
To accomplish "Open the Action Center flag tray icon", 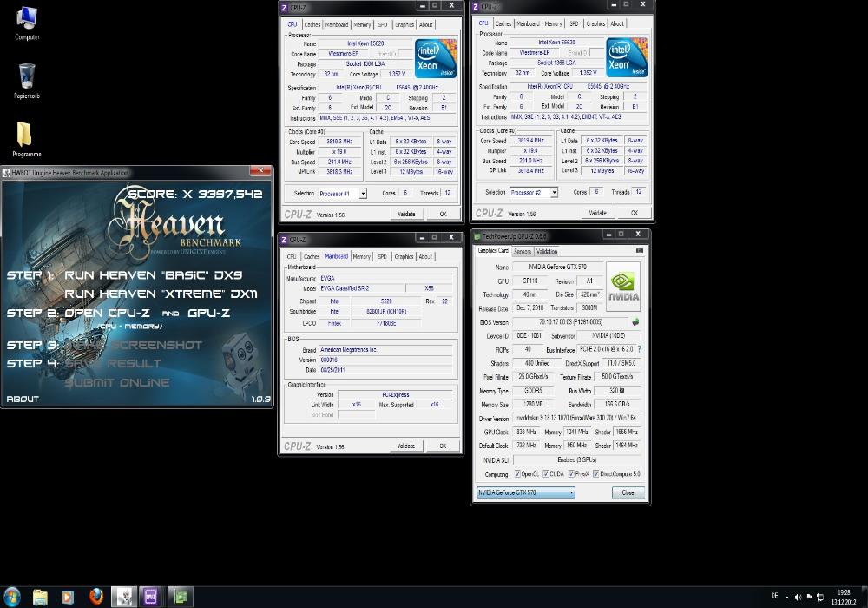I will click(x=809, y=597).
